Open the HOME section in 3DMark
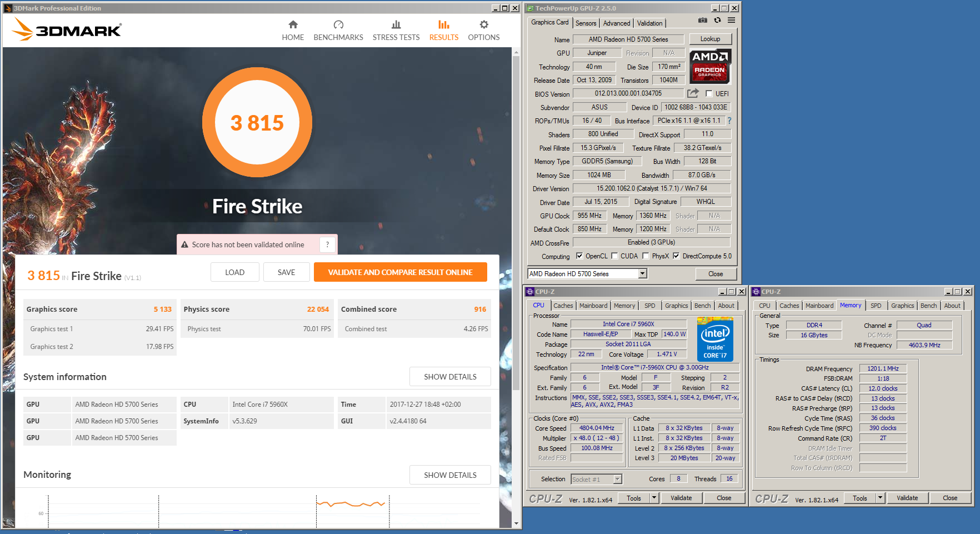This screenshot has height=534, width=980. [293, 31]
